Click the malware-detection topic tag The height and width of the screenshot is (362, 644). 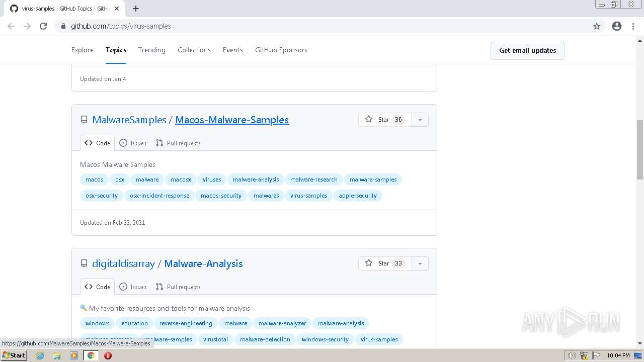265,339
